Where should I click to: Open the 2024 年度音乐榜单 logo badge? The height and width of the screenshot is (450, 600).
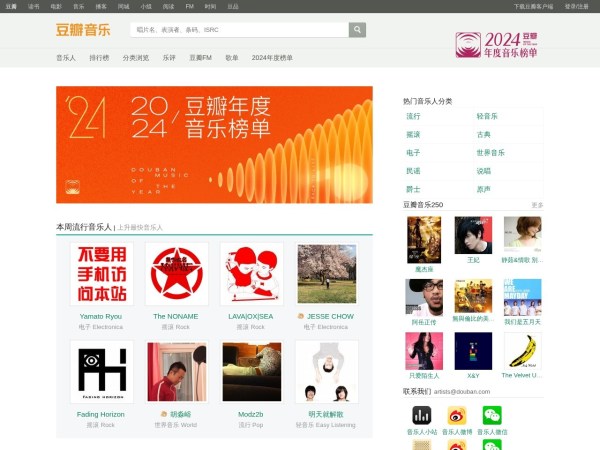[x=496, y=45]
